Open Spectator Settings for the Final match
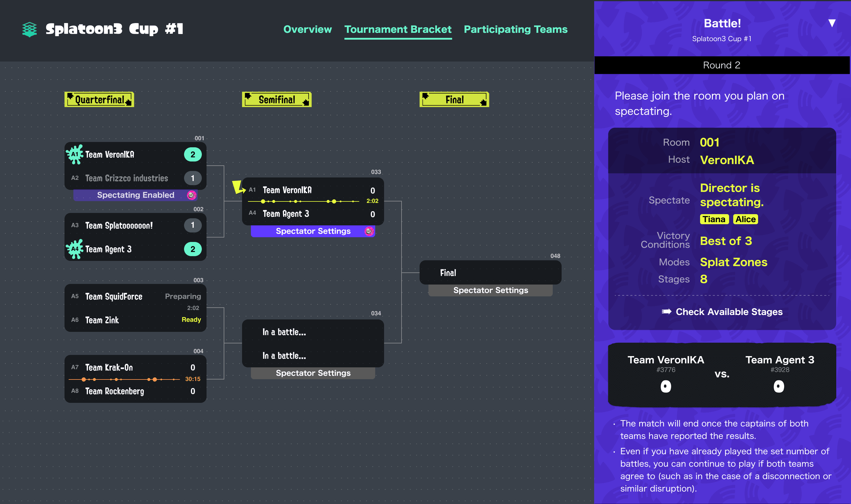This screenshot has width=851, height=504. pyautogui.click(x=490, y=290)
